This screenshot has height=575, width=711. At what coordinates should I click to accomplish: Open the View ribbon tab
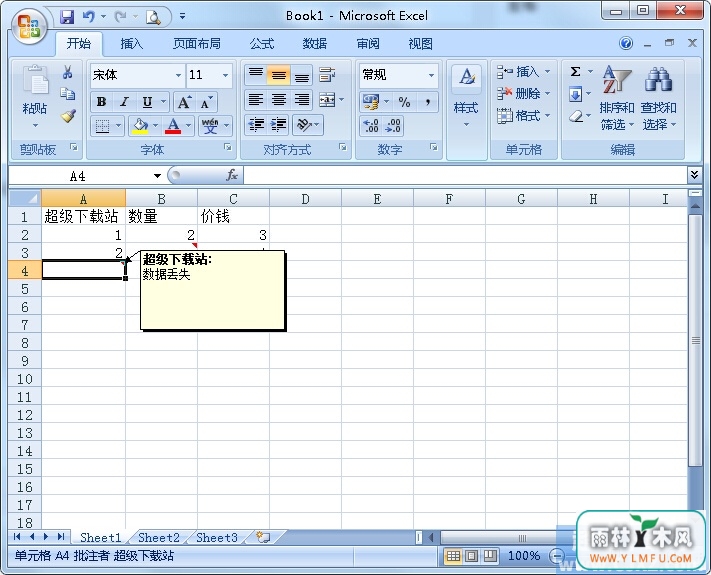point(420,44)
